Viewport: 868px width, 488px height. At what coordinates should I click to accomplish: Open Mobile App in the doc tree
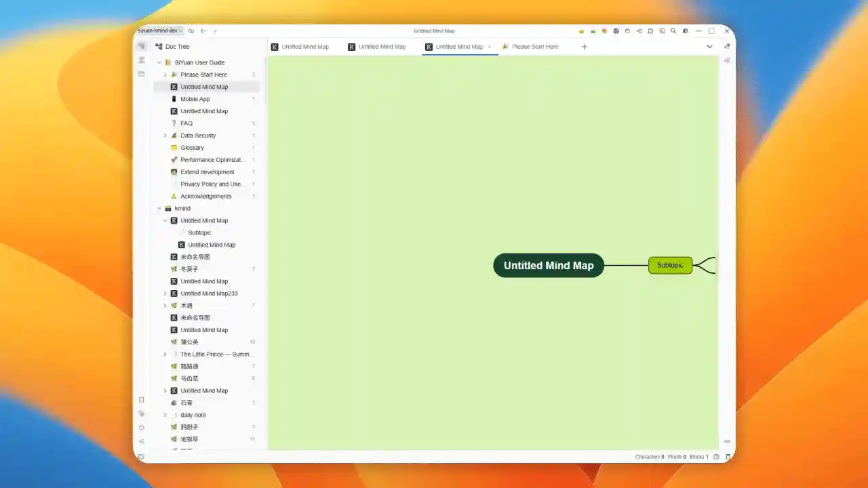[207, 99]
